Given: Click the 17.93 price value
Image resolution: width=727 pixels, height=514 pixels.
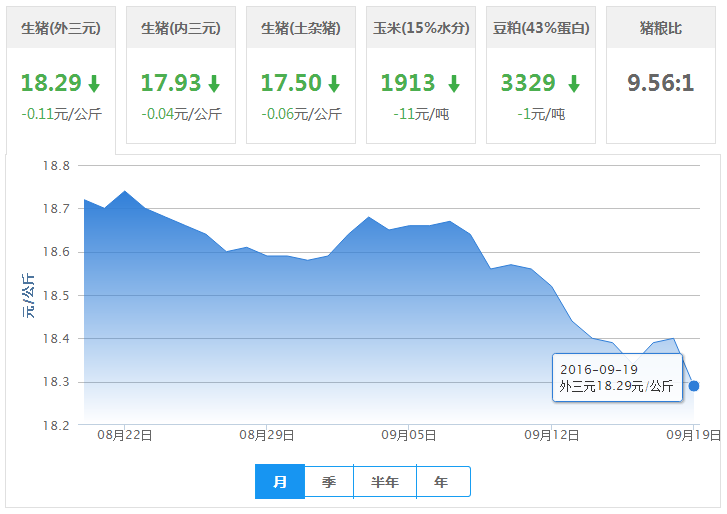Looking at the screenshot, I should [171, 83].
